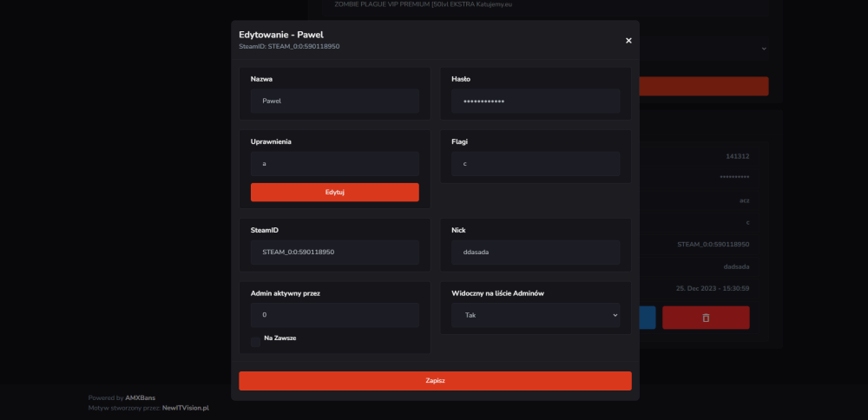The width and height of the screenshot is (868, 420).
Task: Click the dialog SteamID subtitle text
Action: click(x=289, y=47)
